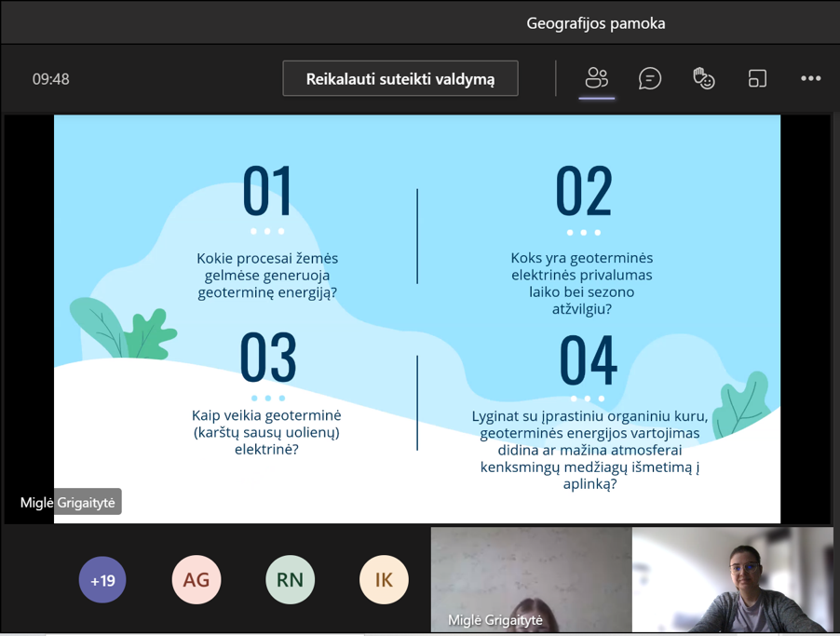This screenshot has height=636, width=840.
Task: Click the slide heading number 03
Action: [x=268, y=357]
